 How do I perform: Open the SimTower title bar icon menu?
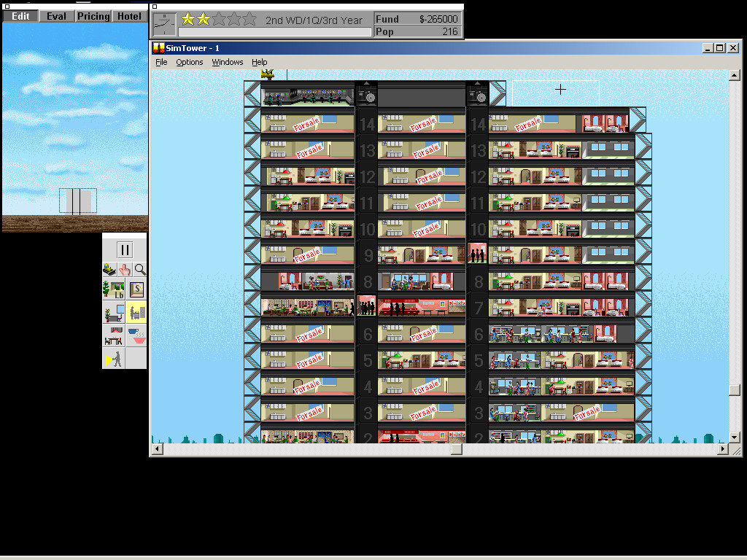click(158, 48)
